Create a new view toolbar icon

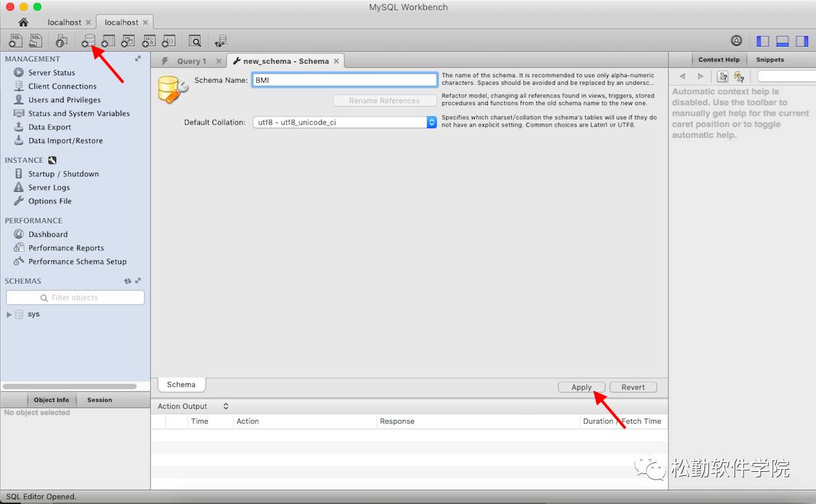128,40
